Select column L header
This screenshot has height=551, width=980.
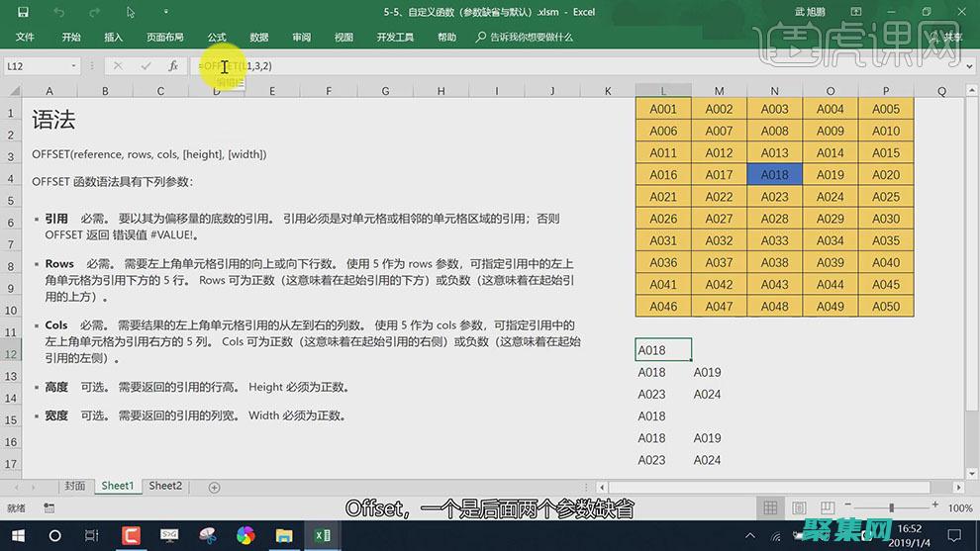click(663, 91)
